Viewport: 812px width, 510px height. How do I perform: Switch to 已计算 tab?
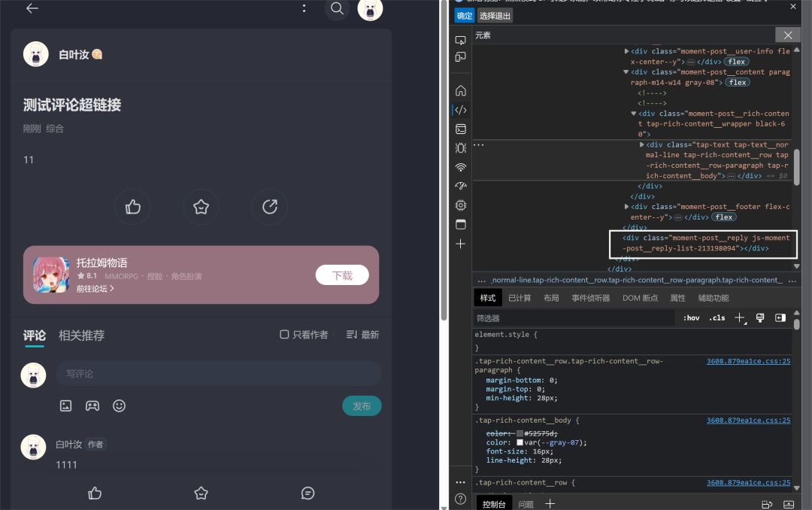[520, 298]
